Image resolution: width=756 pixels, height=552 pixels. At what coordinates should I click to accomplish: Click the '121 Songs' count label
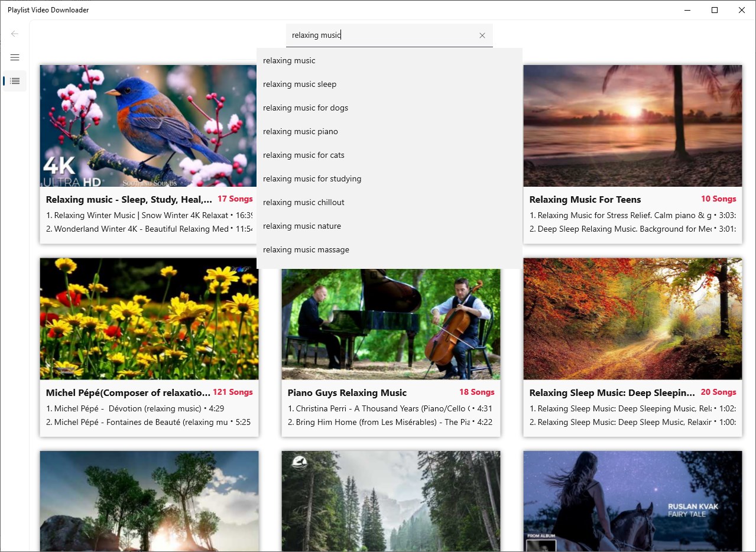(233, 392)
